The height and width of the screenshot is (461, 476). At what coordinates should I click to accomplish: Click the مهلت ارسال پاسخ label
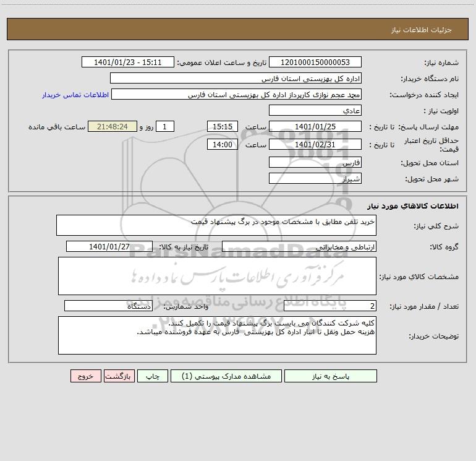(x=428, y=127)
